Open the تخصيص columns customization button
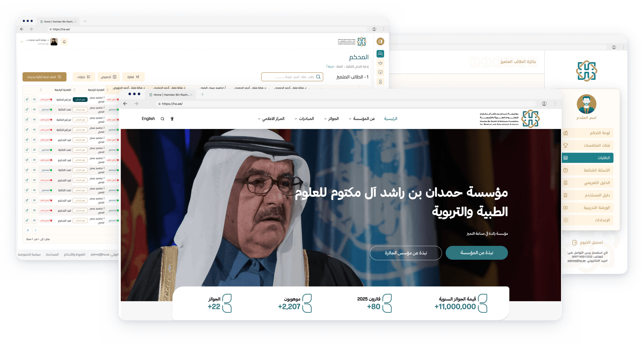This screenshot has height=344, width=644. click(108, 77)
